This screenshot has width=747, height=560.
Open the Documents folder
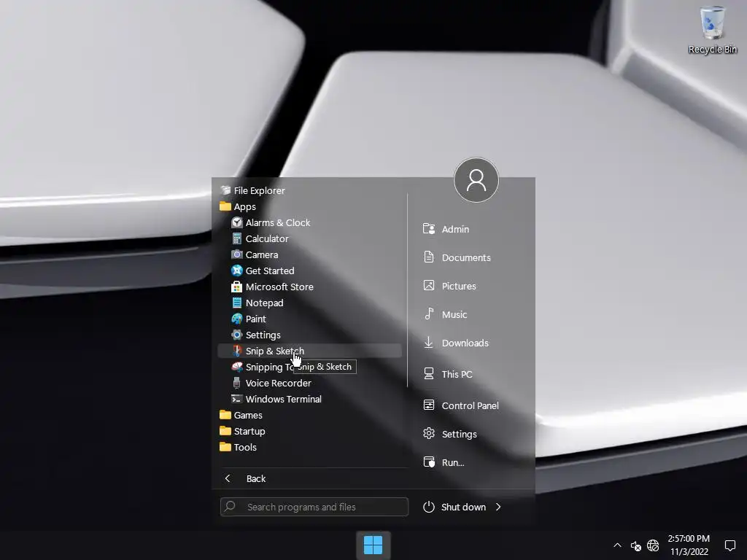457,257
